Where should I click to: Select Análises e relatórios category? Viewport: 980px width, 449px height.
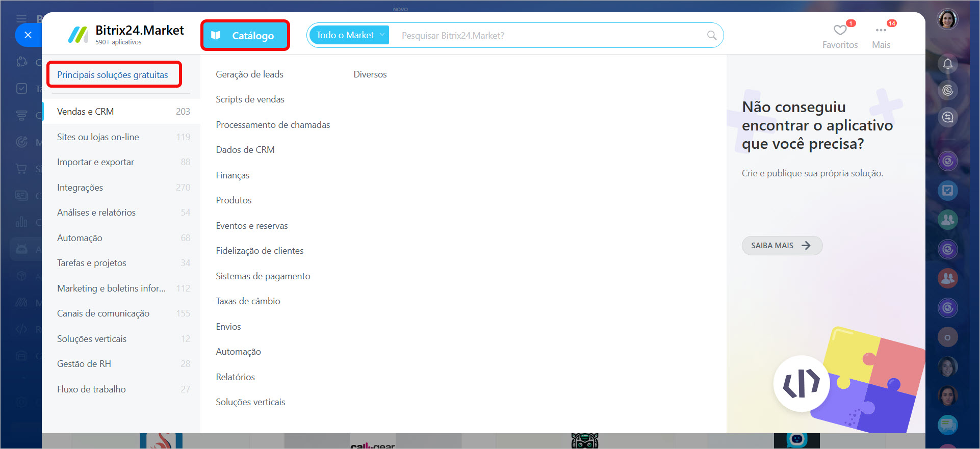tap(121, 213)
